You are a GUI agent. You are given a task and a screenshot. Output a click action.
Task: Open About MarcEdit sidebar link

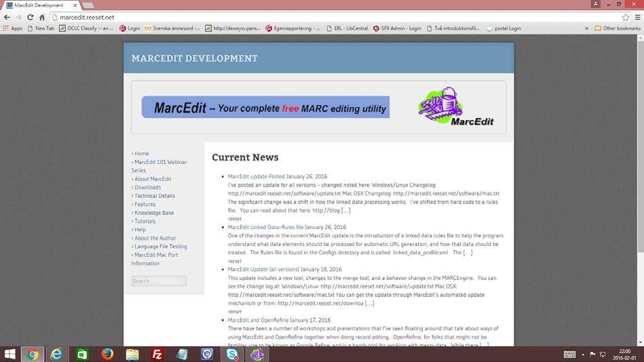point(153,179)
